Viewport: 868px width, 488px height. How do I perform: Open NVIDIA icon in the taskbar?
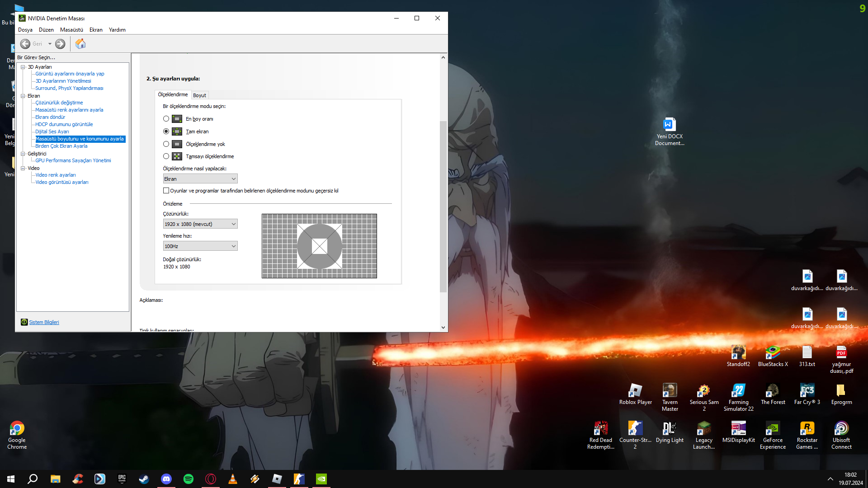pyautogui.click(x=321, y=479)
